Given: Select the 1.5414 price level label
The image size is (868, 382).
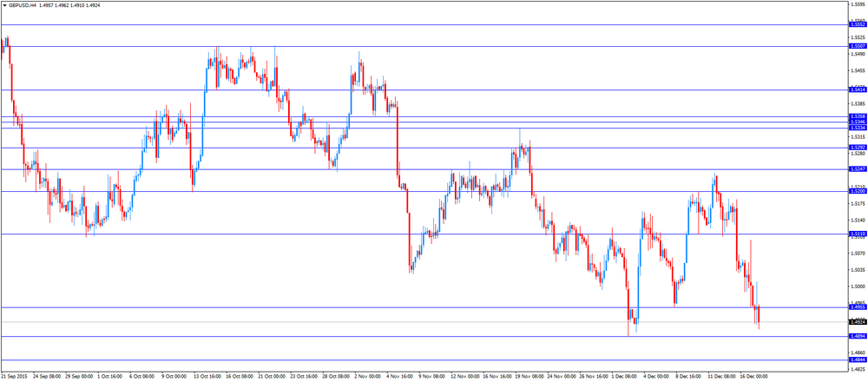Looking at the screenshot, I should pos(857,89).
